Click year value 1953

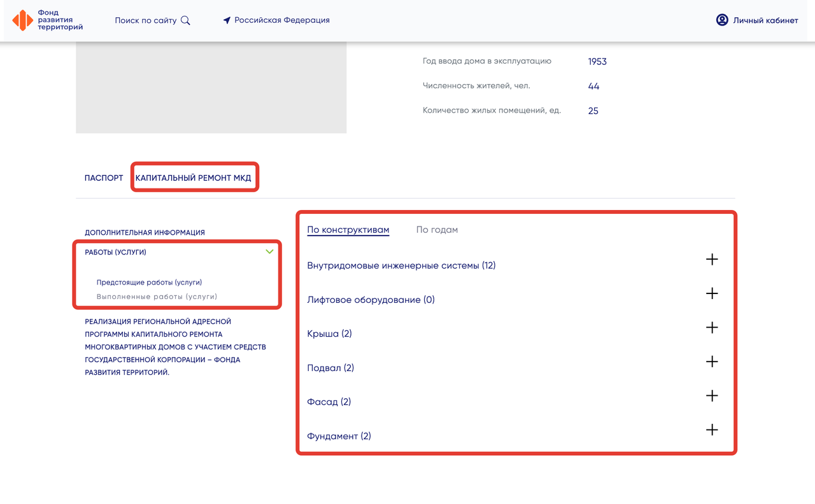pos(597,62)
